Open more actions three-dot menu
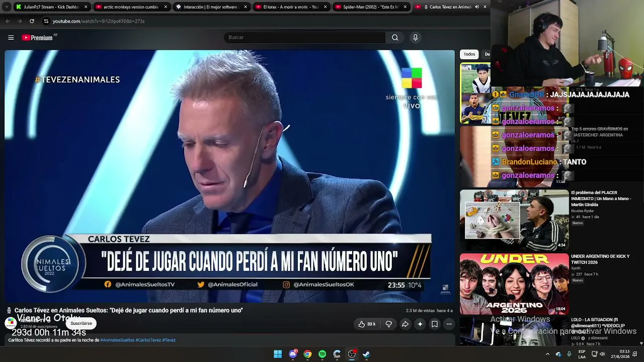Viewport: 644px width, 362px height. [x=449, y=324]
